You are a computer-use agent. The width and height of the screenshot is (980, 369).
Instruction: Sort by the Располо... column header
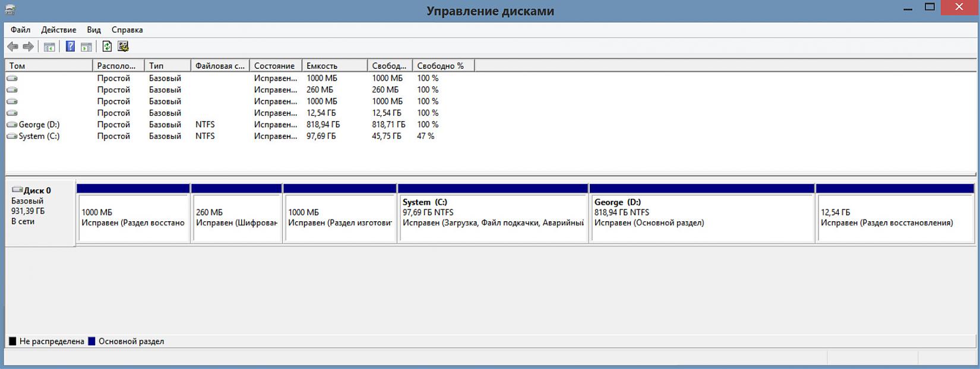pos(119,66)
